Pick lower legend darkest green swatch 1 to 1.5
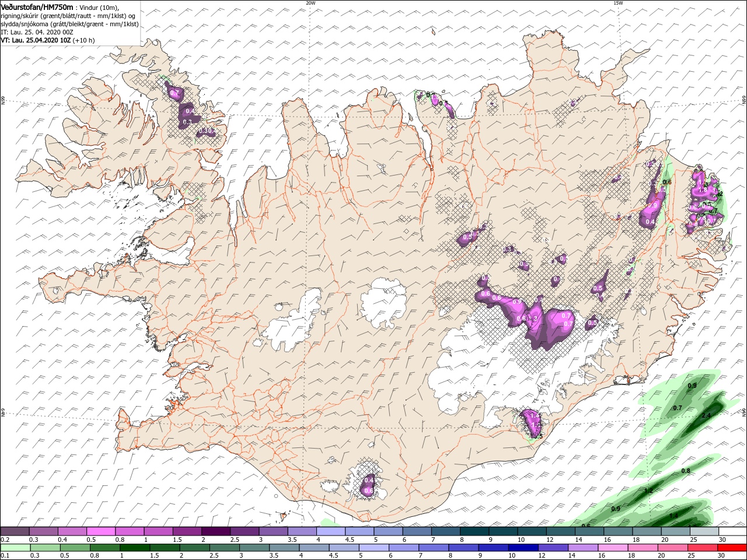 click(135, 548)
